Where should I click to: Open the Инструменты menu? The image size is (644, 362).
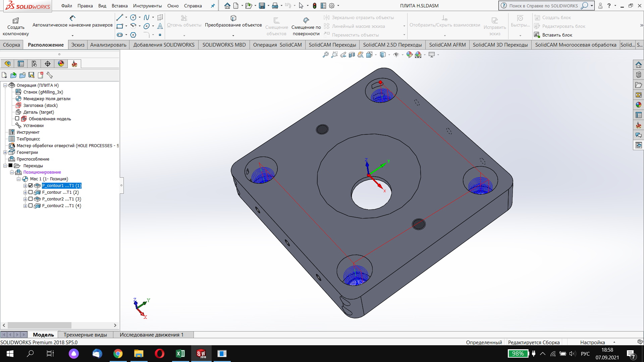(x=147, y=6)
